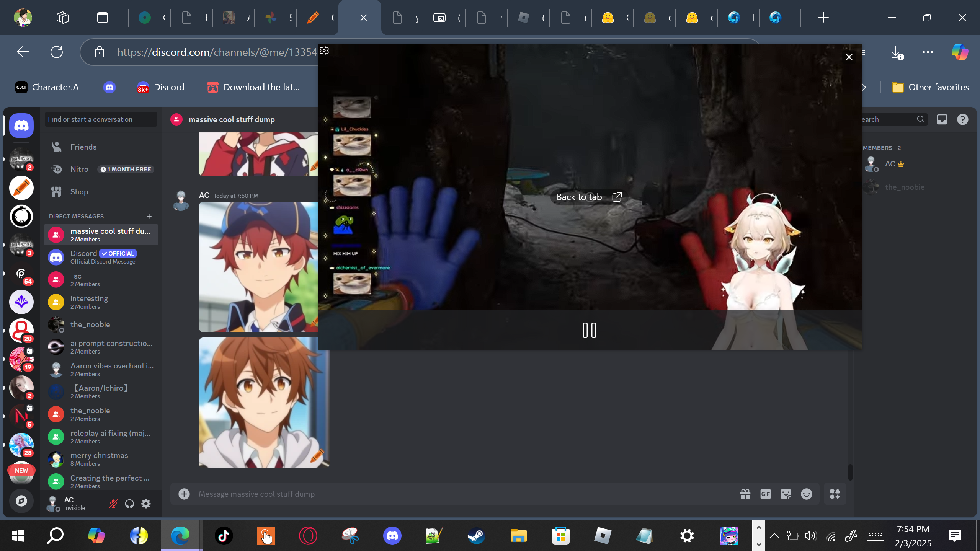Open the sticker picker
The width and height of the screenshot is (980, 551).
[786, 494]
